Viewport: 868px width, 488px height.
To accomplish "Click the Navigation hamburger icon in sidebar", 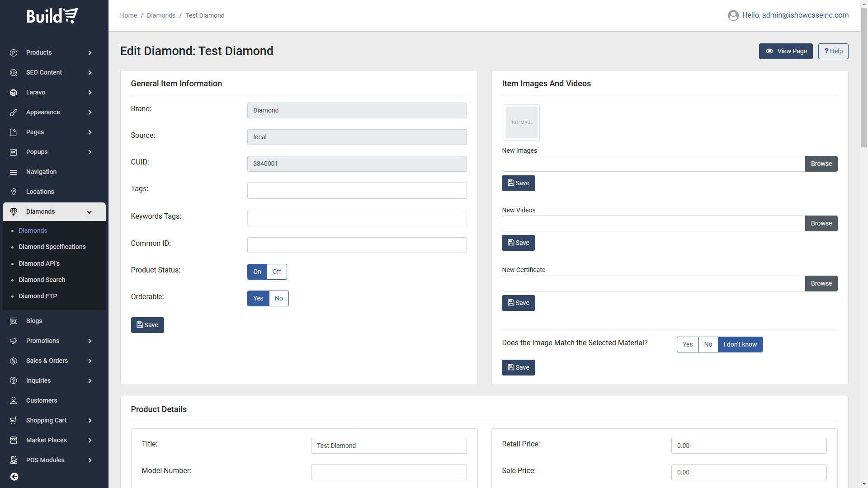I will 14,172.
